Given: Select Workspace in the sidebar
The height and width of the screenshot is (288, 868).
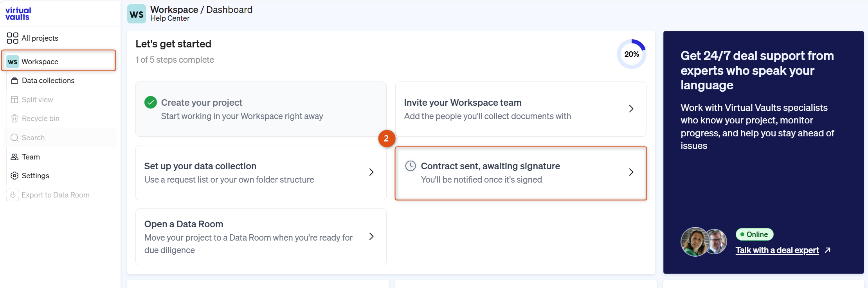Looking at the screenshot, I should point(59,61).
